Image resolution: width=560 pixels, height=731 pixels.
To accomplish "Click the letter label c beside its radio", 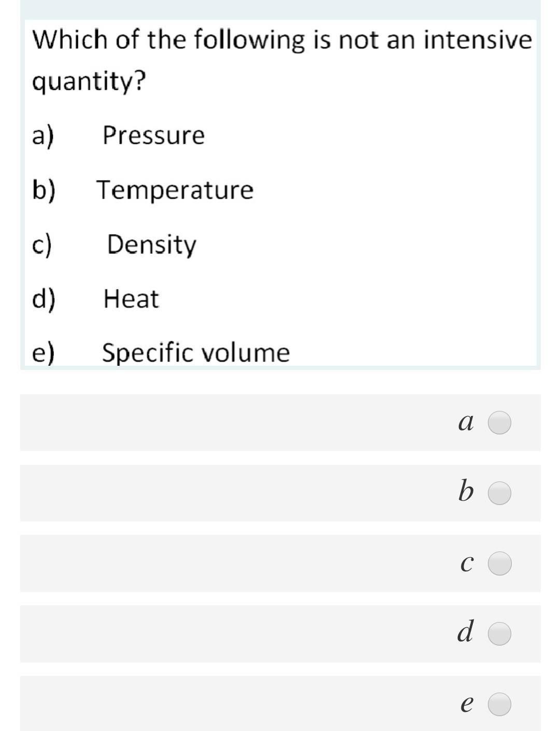I will [x=467, y=564].
